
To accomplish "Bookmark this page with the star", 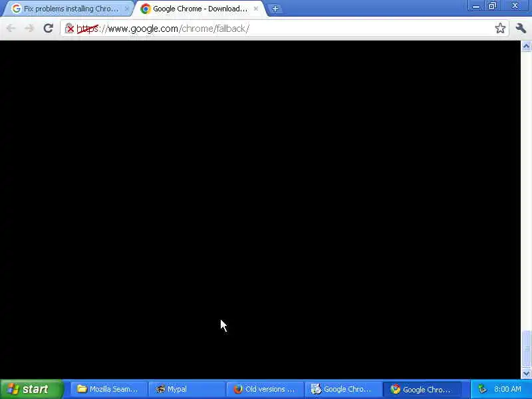I will click(500, 28).
